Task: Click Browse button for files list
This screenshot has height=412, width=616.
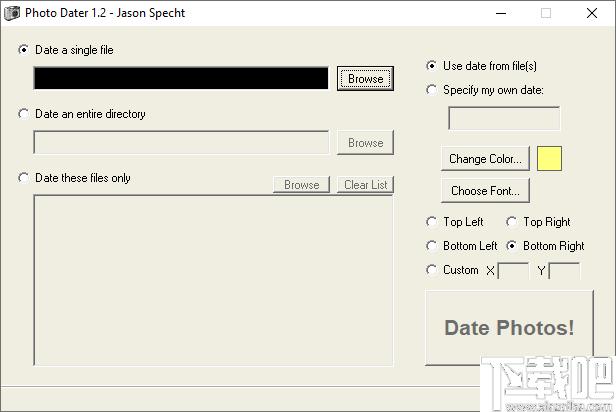Action: pyautogui.click(x=301, y=185)
